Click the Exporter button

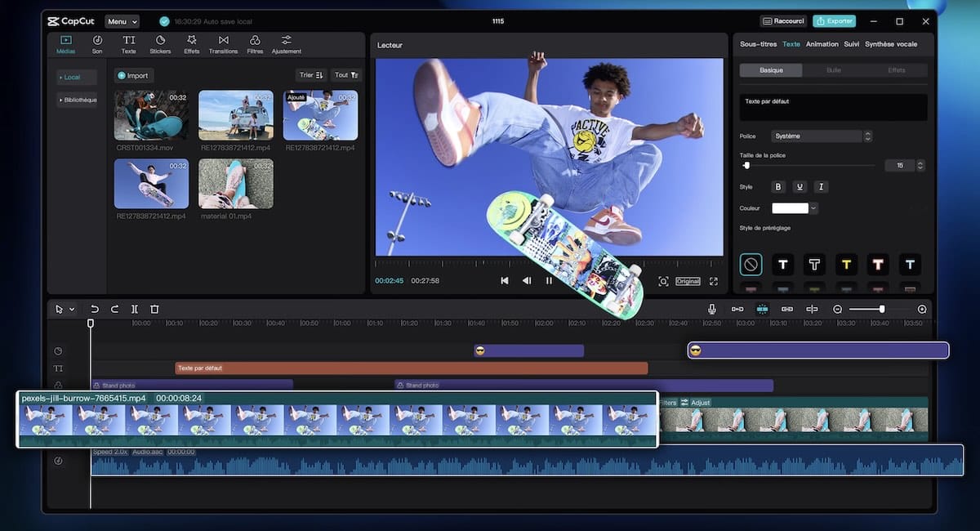pos(834,21)
